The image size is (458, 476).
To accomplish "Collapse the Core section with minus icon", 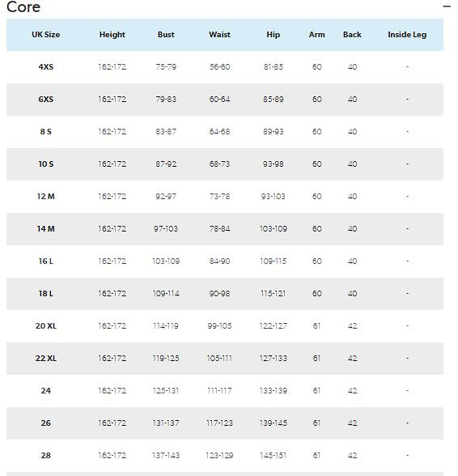I will [447, 6].
